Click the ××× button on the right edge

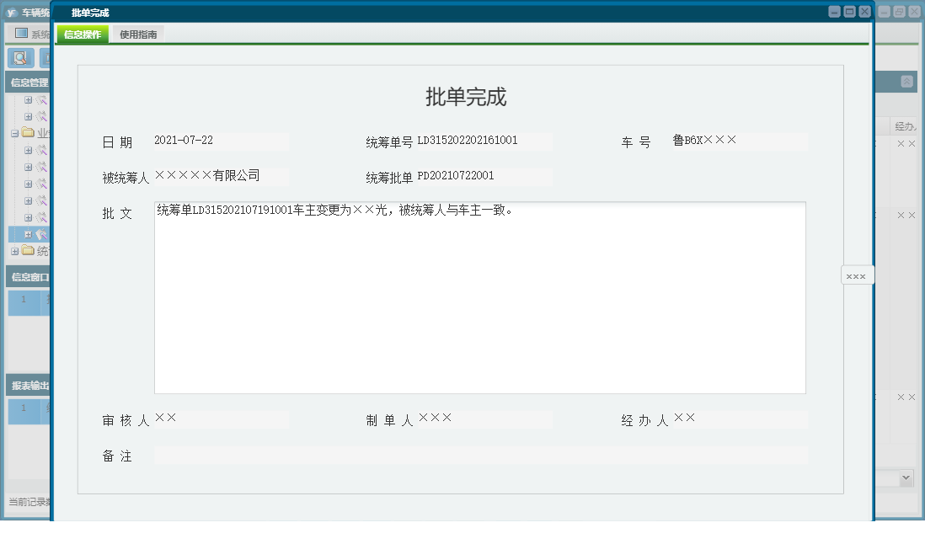[x=856, y=275]
